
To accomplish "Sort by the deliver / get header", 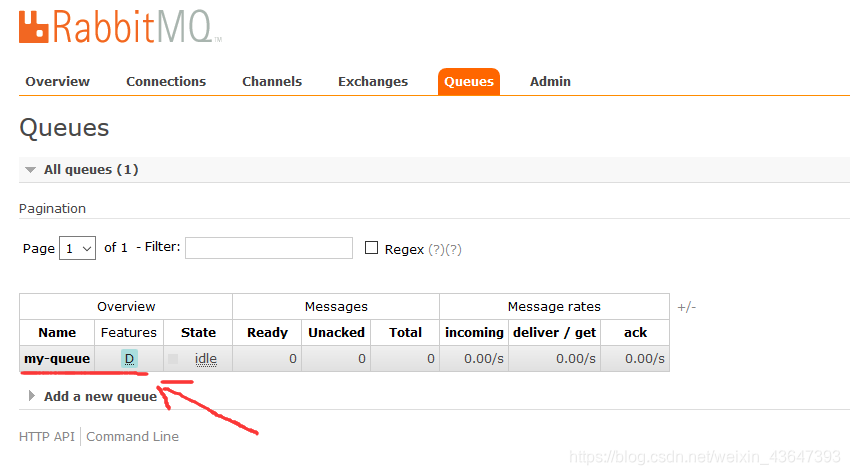I will pos(555,332).
